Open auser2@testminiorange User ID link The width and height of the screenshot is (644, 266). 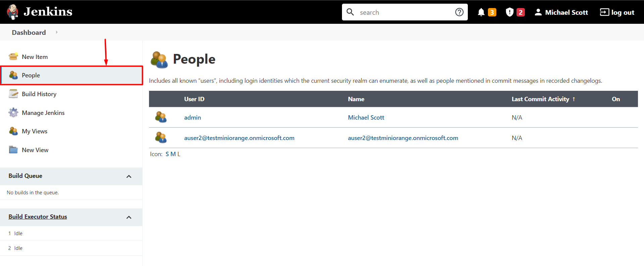tap(239, 138)
